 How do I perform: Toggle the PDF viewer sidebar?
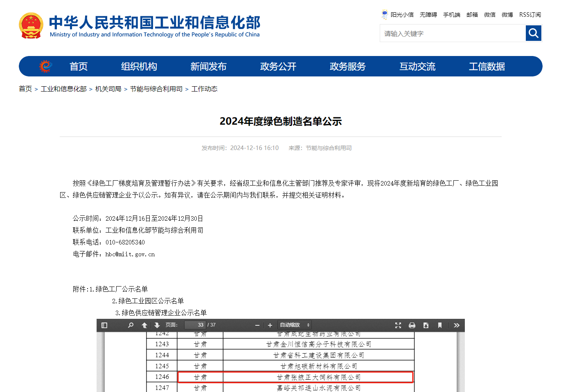104,325
